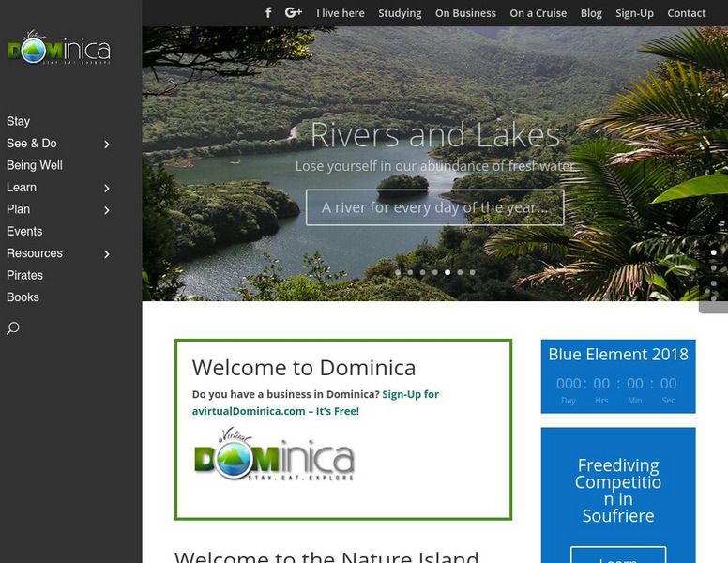
Task: Go to On Business in top navigation
Action: (465, 13)
